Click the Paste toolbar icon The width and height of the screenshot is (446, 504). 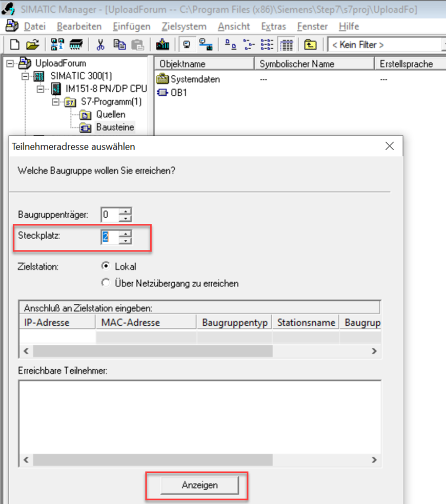click(x=138, y=45)
